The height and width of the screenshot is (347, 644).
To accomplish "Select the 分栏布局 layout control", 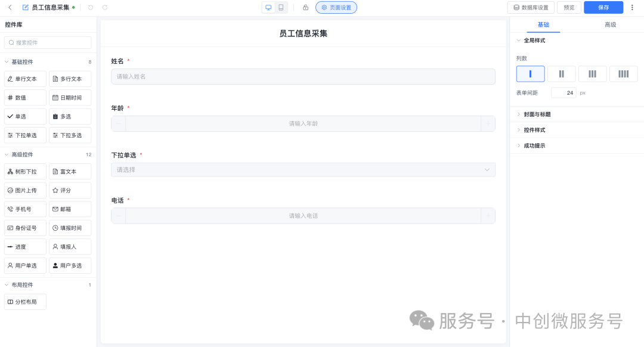I will [25, 302].
